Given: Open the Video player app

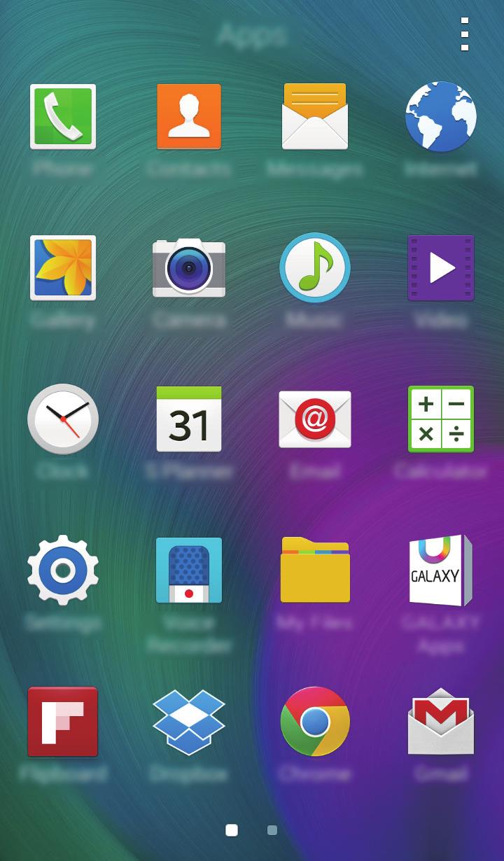Looking at the screenshot, I should coord(441,267).
